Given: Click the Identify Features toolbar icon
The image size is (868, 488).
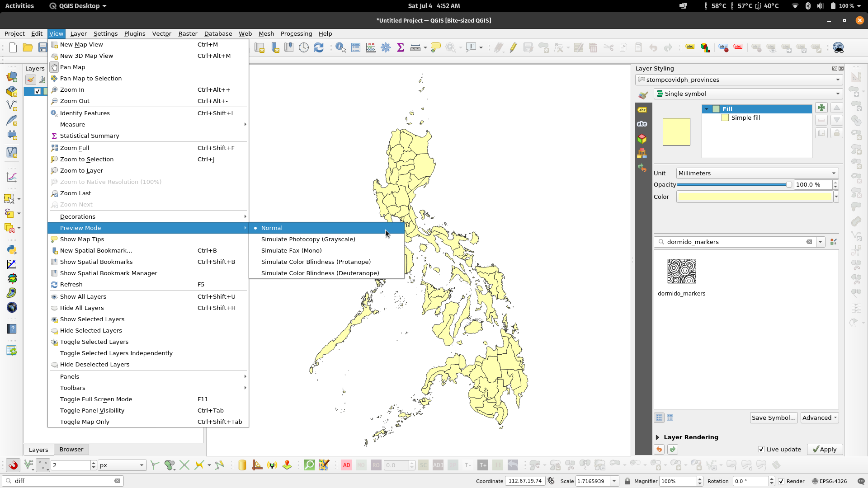Looking at the screenshot, I should (x=340, y=47).
